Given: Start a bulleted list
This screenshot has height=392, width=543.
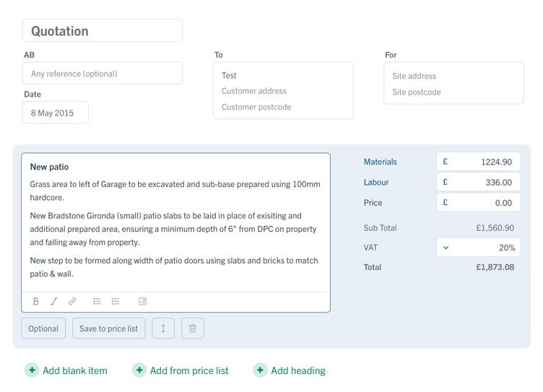Looking at the screenshot, I should [x=97, y=301].
